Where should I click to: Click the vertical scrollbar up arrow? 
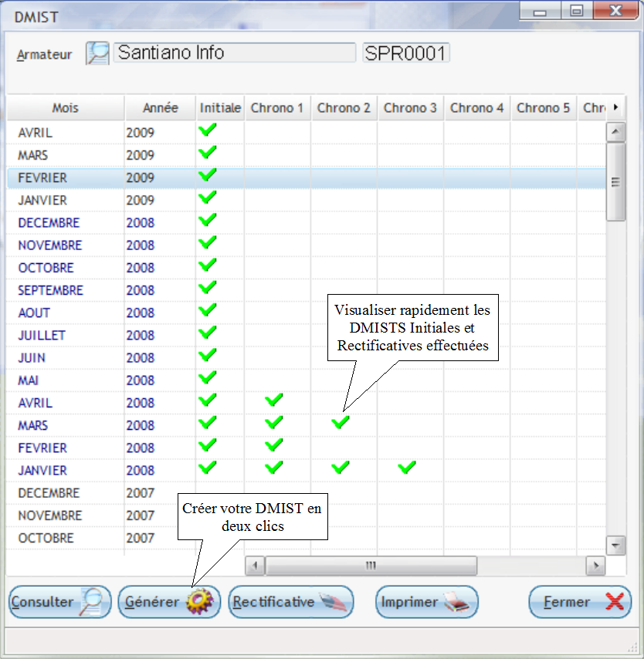[x=615, y=132]
